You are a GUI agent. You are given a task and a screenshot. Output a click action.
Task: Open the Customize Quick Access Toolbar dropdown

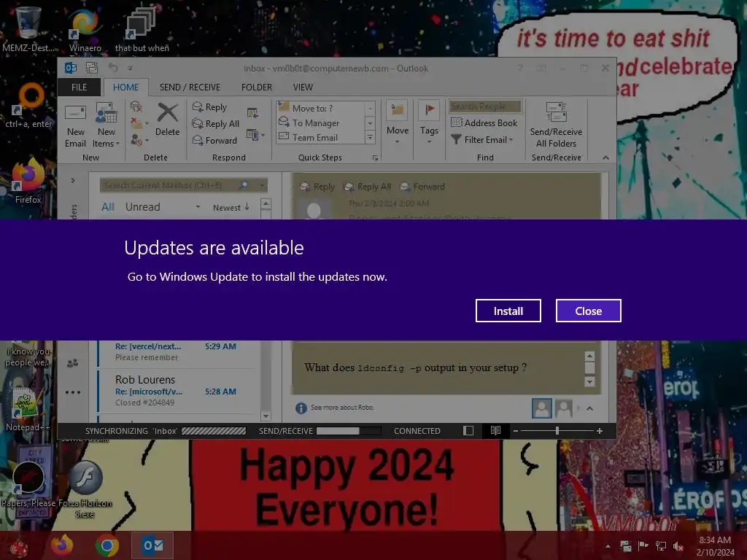click(130, 69)
